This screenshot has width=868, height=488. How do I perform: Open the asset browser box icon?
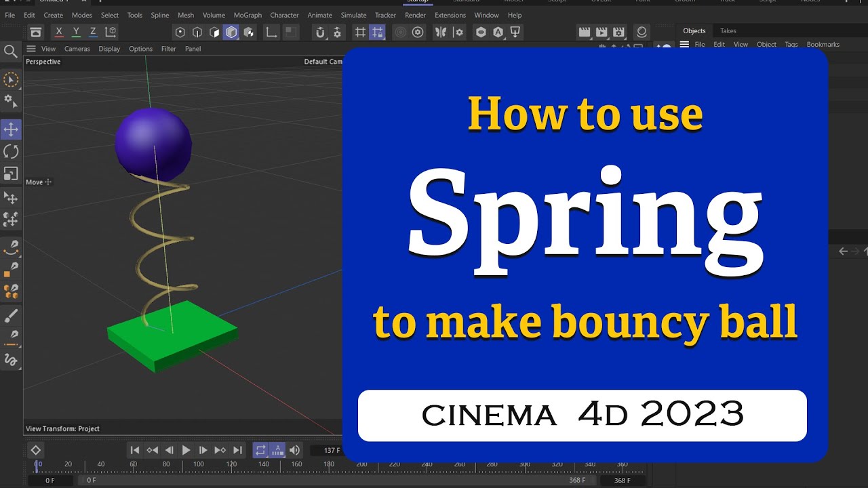pyautogui.click(x=36, y=32)
